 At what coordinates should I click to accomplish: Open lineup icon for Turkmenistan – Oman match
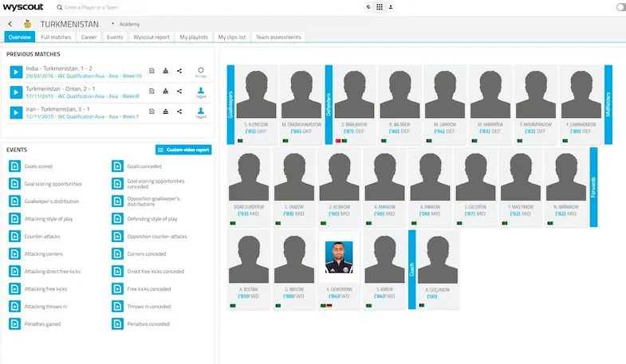[x=165, y=92]
